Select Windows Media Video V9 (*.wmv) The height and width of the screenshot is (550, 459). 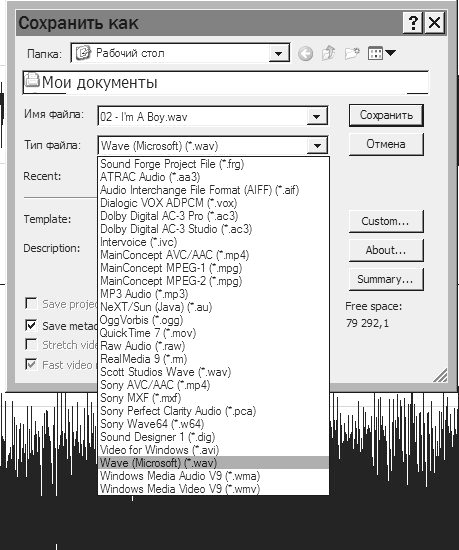pos(213,489)
